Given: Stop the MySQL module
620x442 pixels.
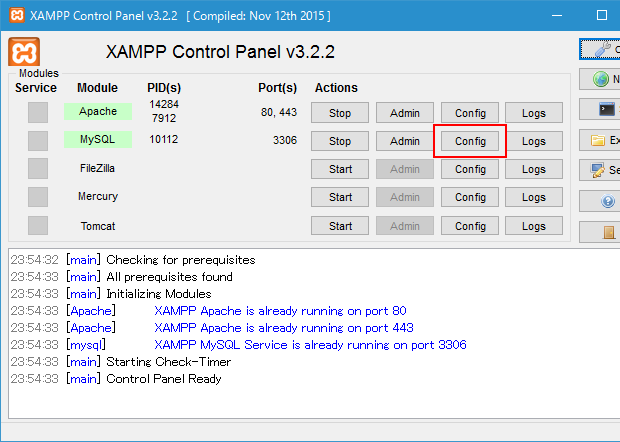Looking at the screenshot, I should coord(340,141).
